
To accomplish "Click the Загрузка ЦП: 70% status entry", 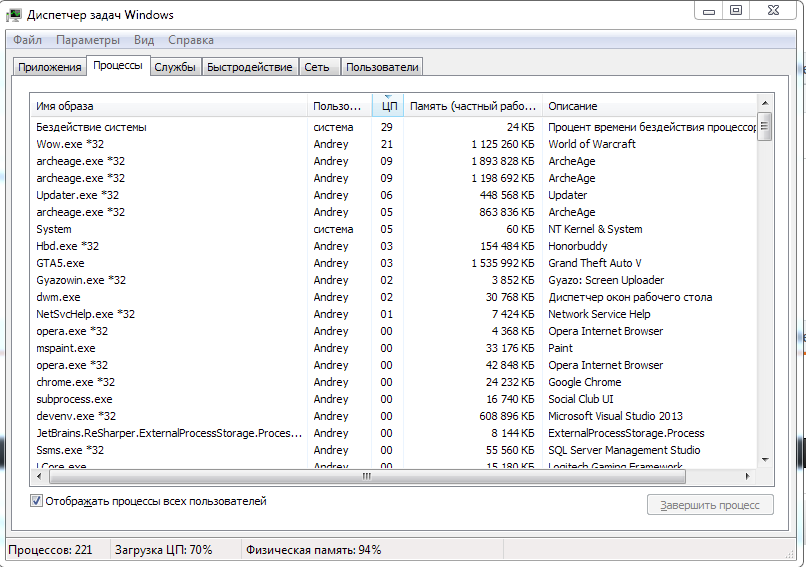I will 163,550.
